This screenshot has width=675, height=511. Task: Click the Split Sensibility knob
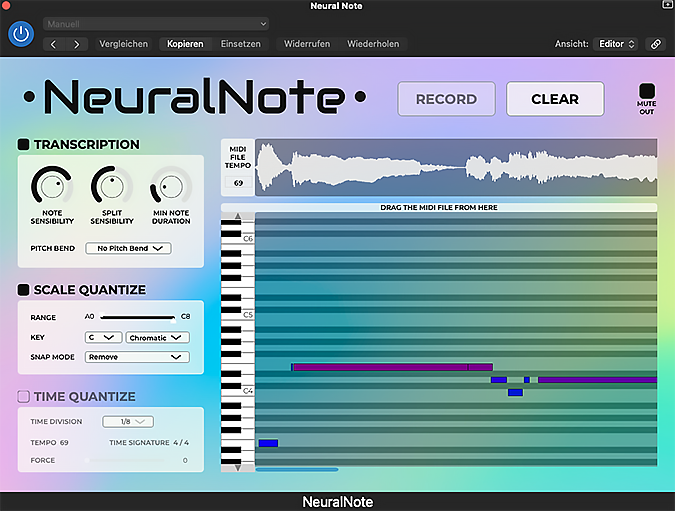pos(112,186)
